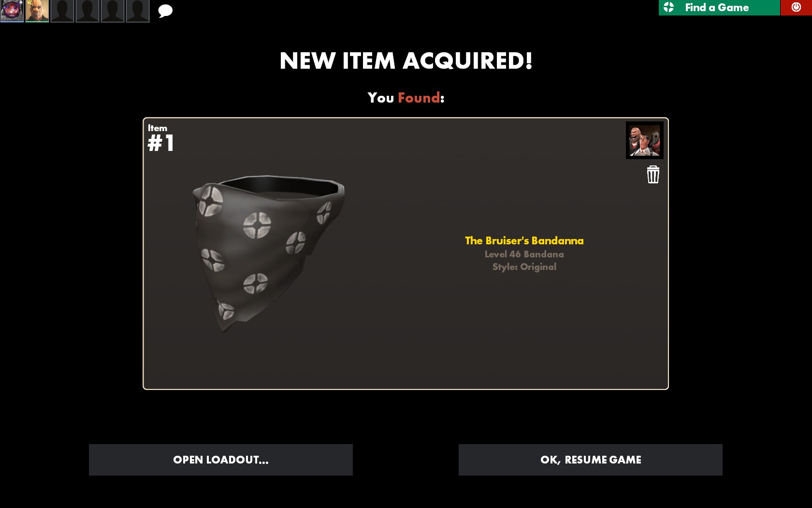Select the starred party leader avatar
Screen dimensions: 812x508
(x=37, y=11)
